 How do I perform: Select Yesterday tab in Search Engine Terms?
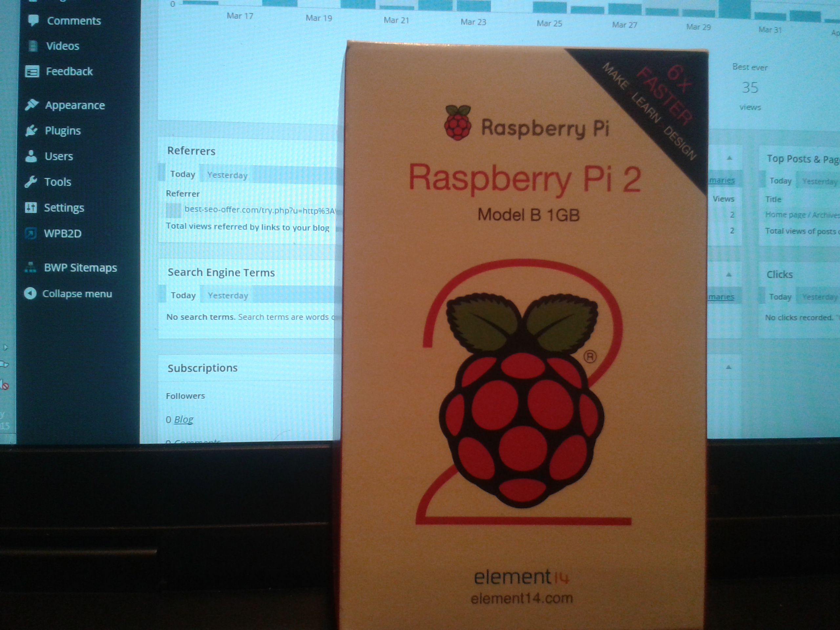pos(228,295)
